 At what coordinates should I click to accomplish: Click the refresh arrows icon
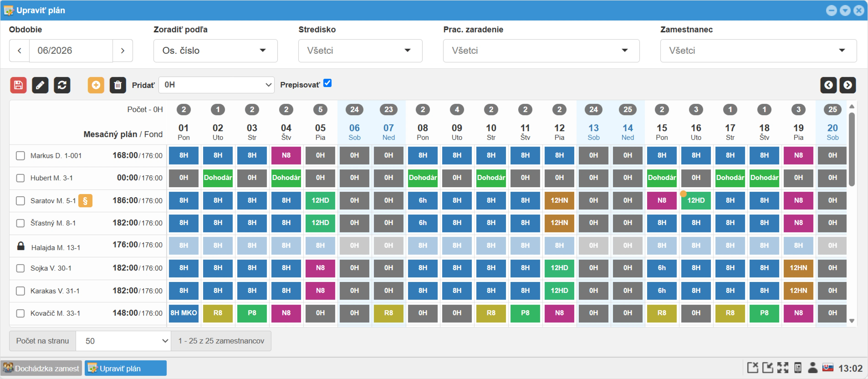pos(62,85)
